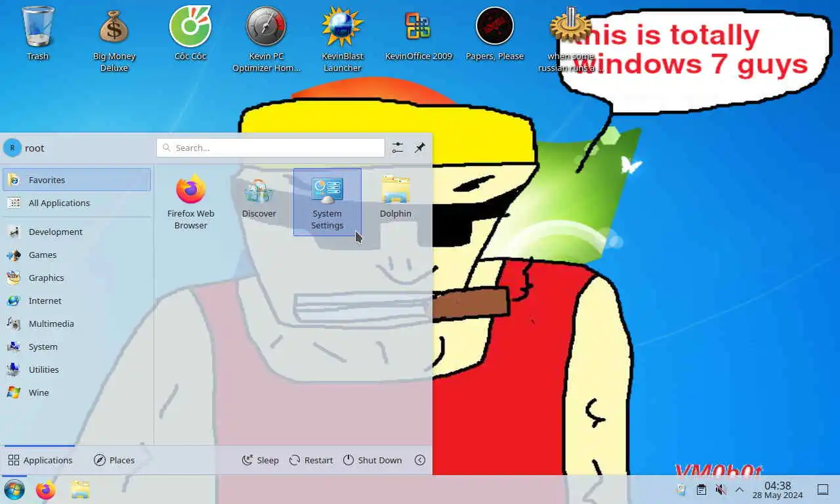Open KevinBlast Launcher desktop icon
This screenshot has height=504, width=840.
coord(343,38)
